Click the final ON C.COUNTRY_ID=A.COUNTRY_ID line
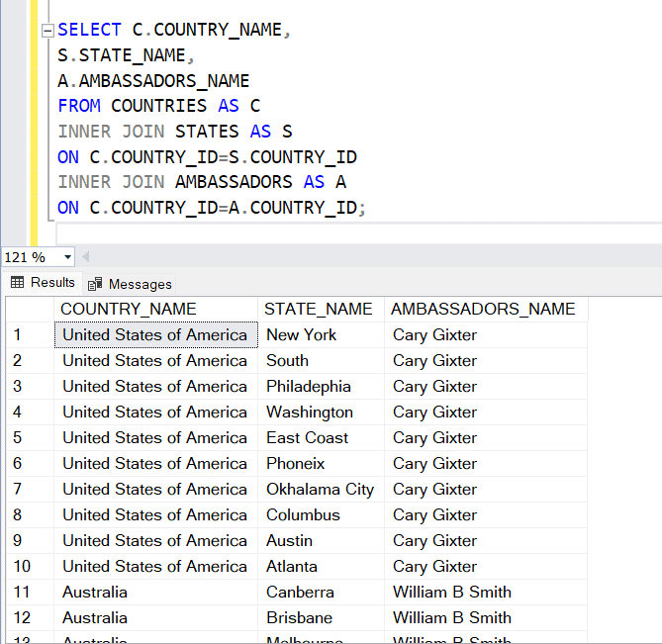This screenshot has height=644, width=662. click(x=212, y=208)
